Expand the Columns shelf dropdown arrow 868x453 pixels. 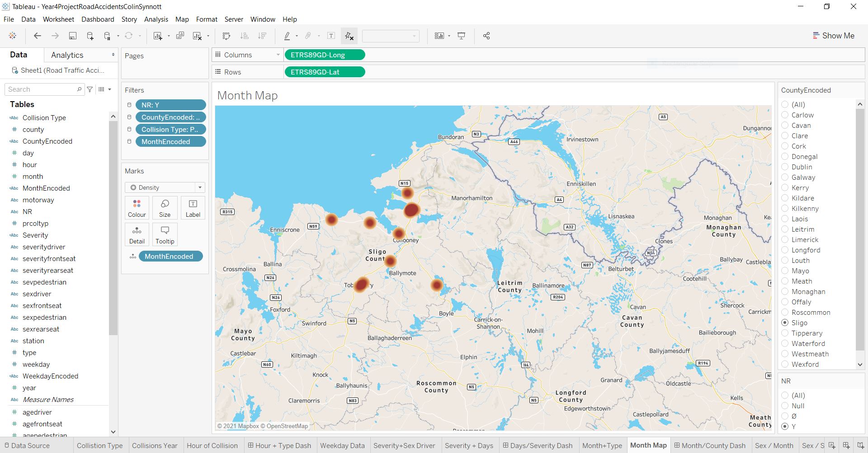(x=278, y=55)
